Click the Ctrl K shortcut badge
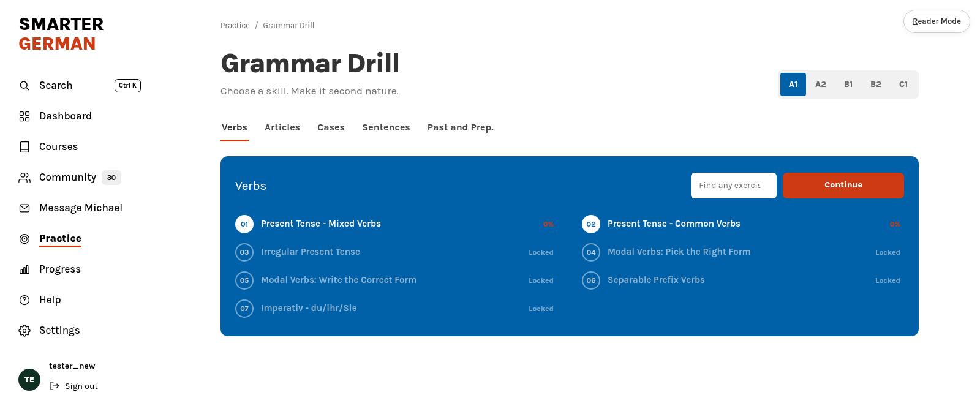The image size is (980, 414). coord(127,86)
